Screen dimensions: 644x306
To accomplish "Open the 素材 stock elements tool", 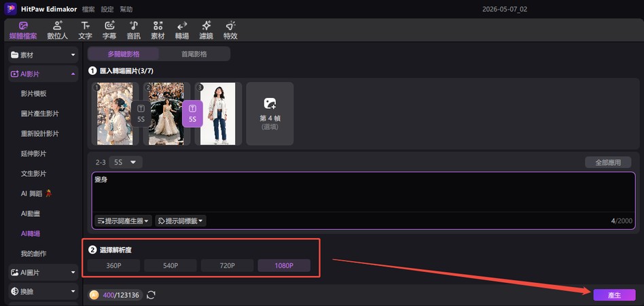I will point(158,31).
